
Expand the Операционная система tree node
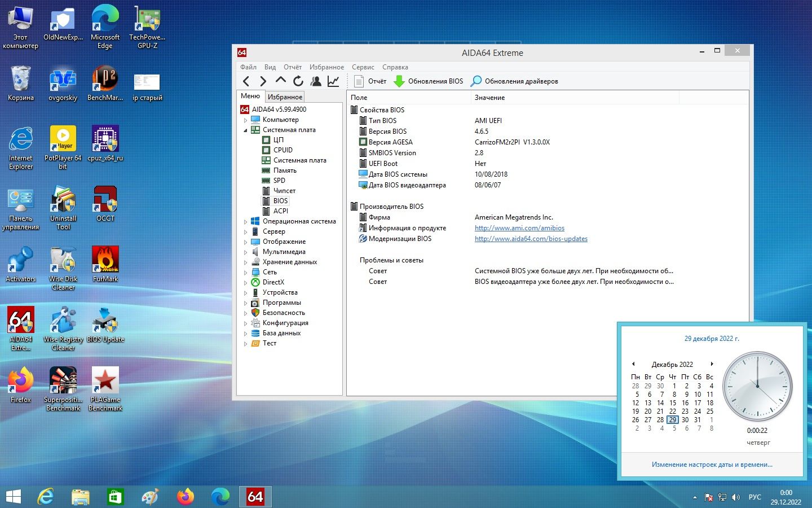[x=245, y=222]
